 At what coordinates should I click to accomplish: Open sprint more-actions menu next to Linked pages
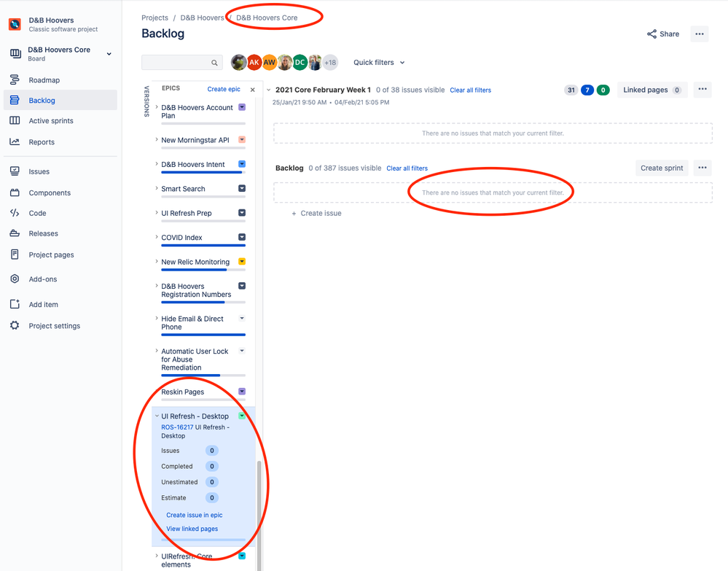702,89
